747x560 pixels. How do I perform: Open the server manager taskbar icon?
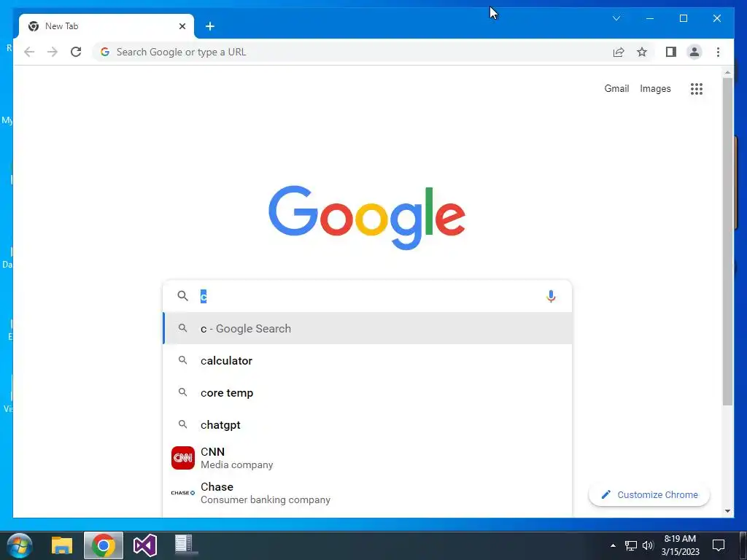[x=185, y=545]
